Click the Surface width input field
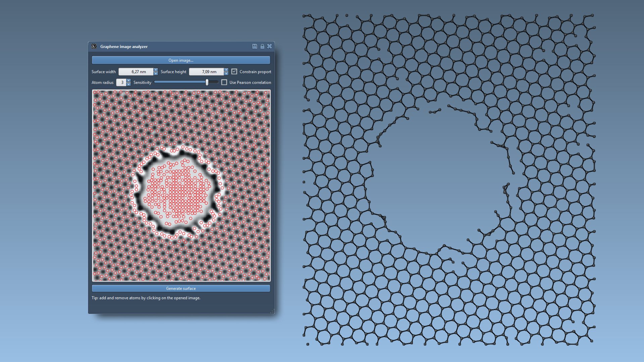The height and width of the screenshot is (362, 644). tap(136, 72)
